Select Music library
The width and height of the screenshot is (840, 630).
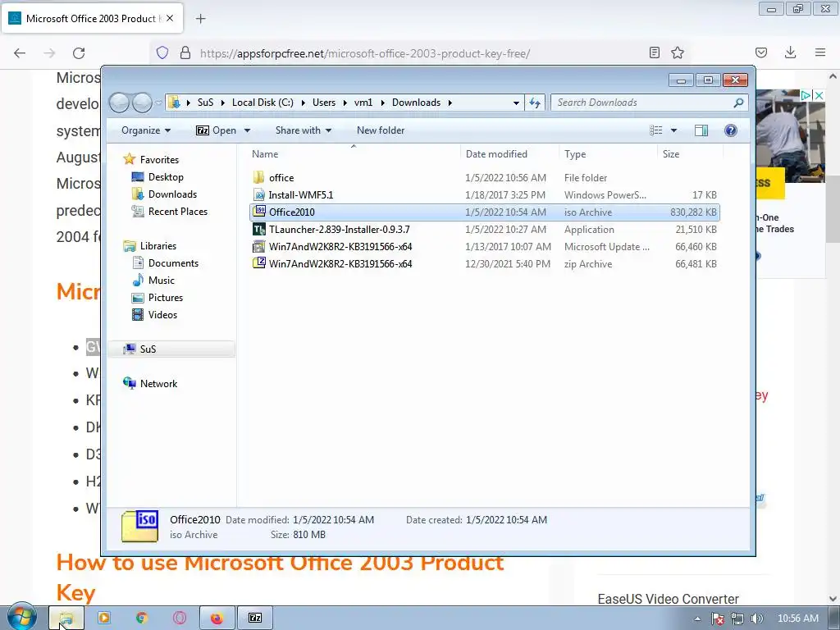pos(162,281)
